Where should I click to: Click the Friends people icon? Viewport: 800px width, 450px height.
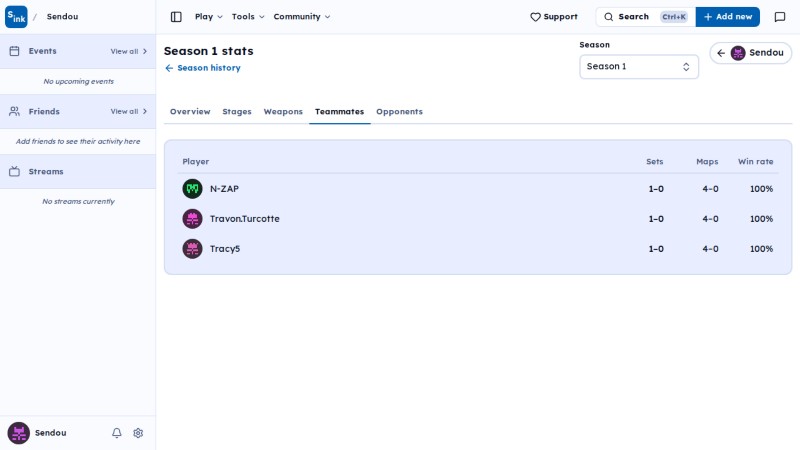coord(14,111)
